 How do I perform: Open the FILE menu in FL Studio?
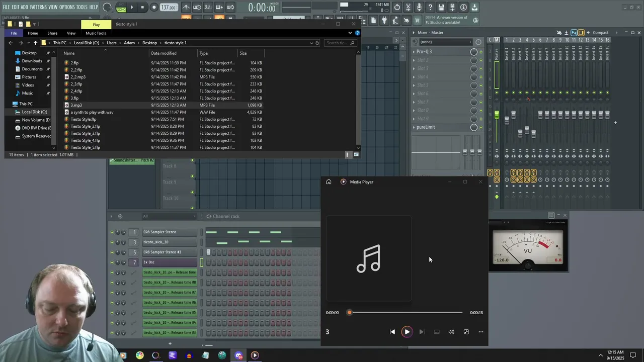pyautogui.click(x=6, y=7)
